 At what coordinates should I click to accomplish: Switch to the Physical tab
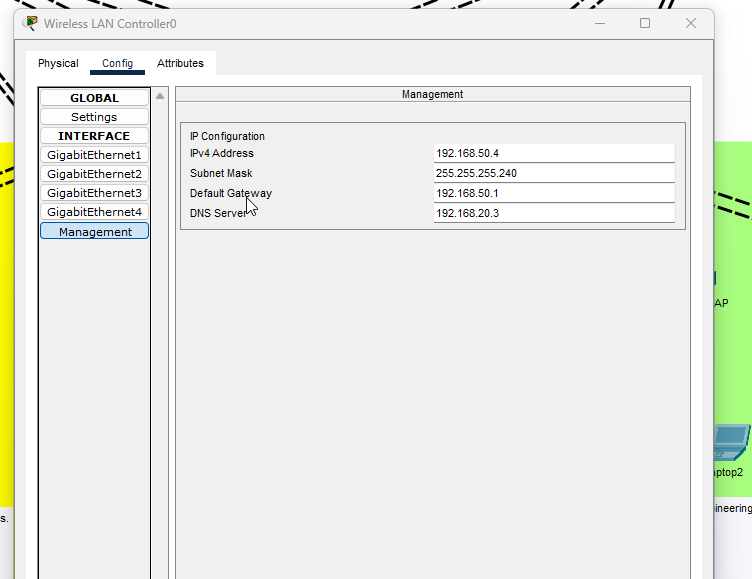tap(58, 63)
